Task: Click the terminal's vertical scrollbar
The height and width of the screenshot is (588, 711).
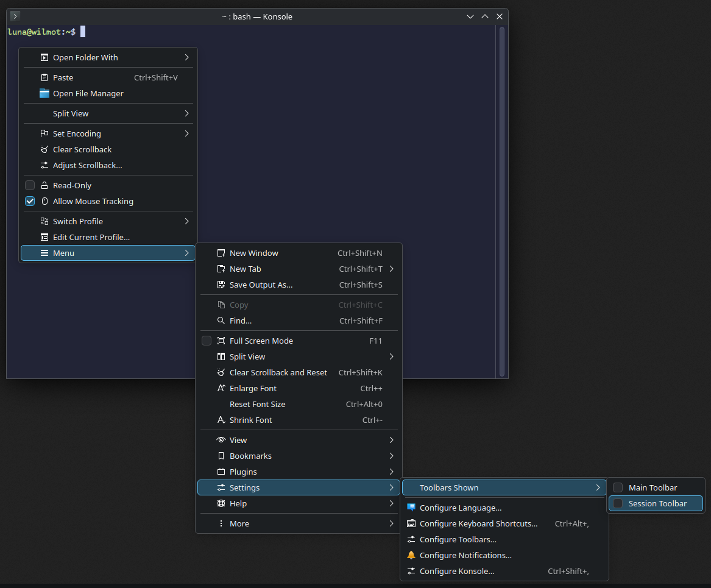Action: [502, 201]
